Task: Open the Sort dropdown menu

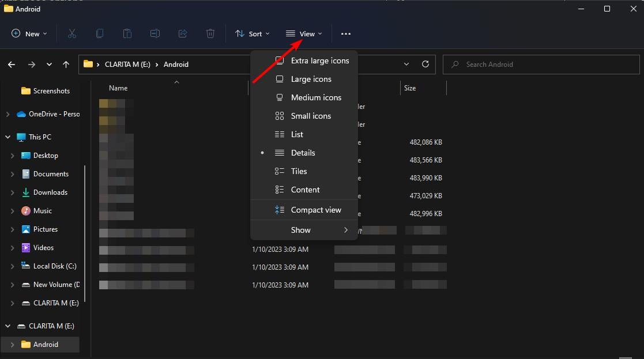Action: pos(253,34)
